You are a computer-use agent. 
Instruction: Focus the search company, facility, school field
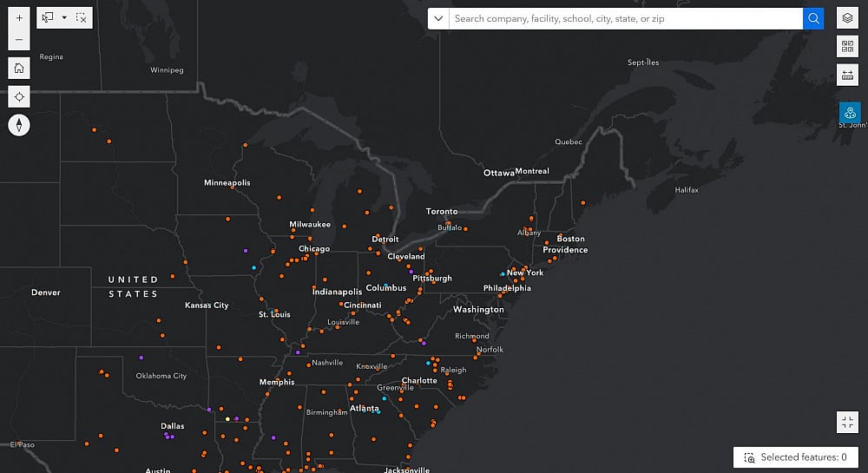[x=626, y=18]
